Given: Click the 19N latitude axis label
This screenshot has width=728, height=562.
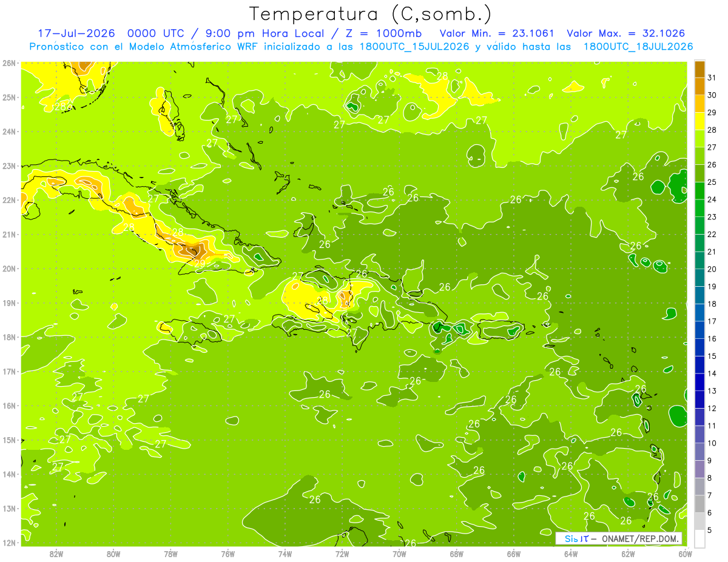Looking at the screenshot, I should coord(8,303).
